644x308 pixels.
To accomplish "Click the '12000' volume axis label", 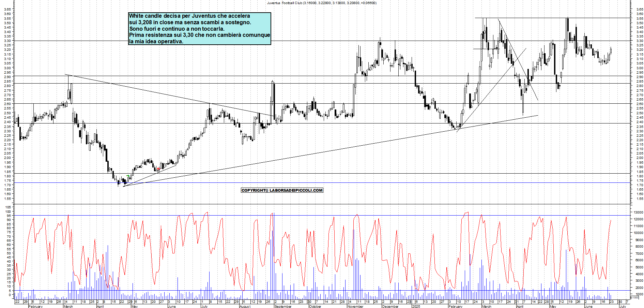I will click(638, 219).
